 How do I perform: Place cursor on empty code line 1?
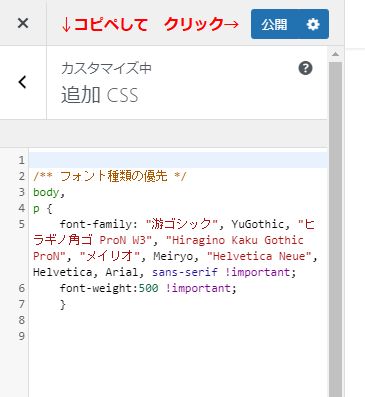click(178, 160)
